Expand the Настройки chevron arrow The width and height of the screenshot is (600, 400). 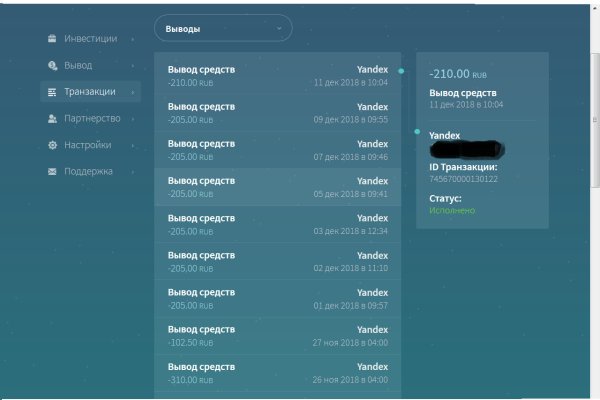click(x=131, y=145)
